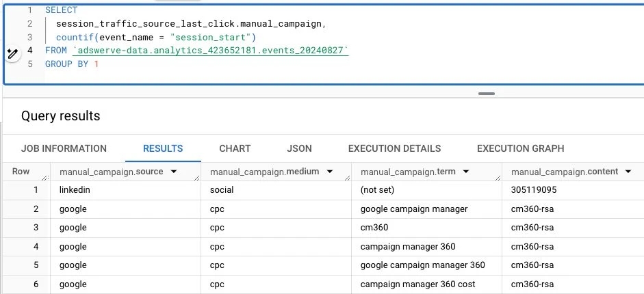Image resolution: width=644 pixels, height=294 pixels.
Task: Click the AI pen sparkle icon beside line 4
Action: pyautogui.click(x=12, y=54)
